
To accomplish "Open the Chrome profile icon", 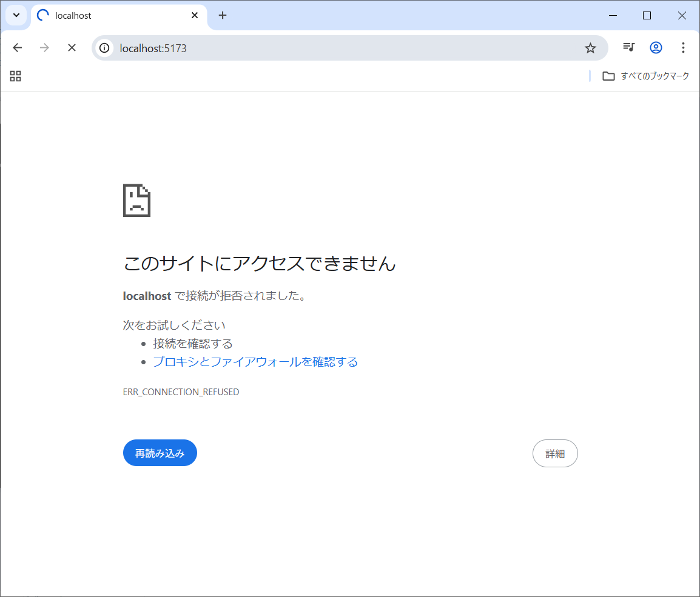I will click(656, 47).
